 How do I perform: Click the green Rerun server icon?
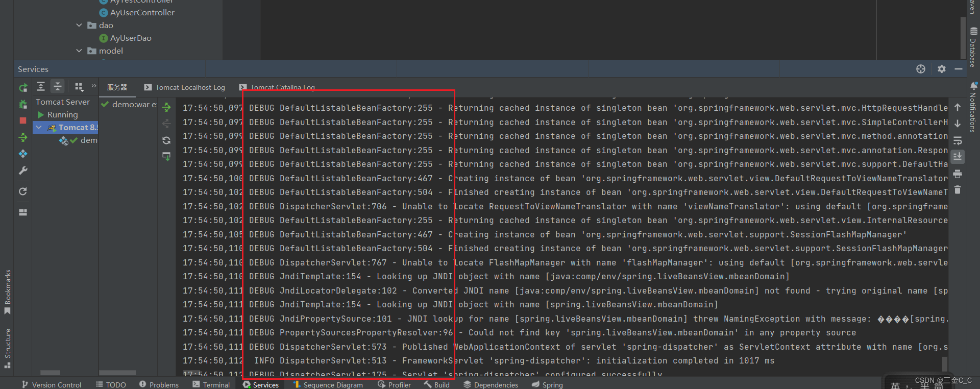pyautogui.click(x=23, y=88)
